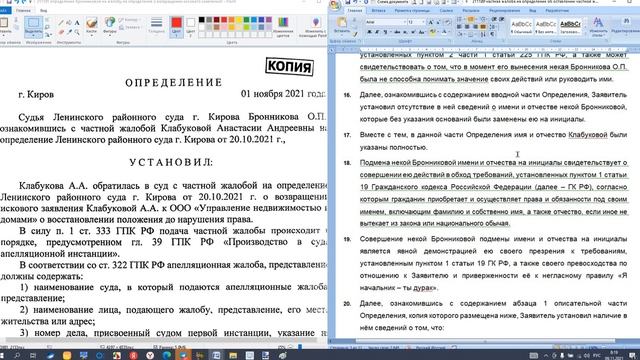Toggle Underline formatting in Word
Viewport: 640px width, 360px height.
coord(385,32)
